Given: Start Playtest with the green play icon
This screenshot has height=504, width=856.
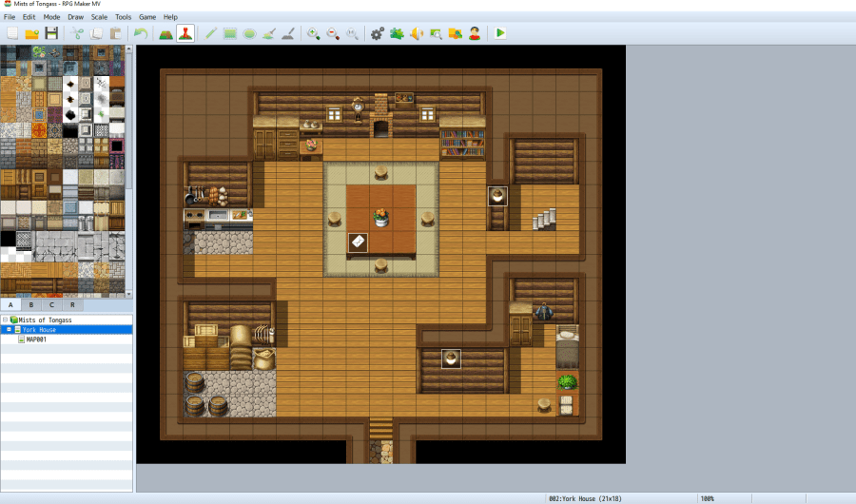Looking at the screenshot, I should [x=500, y=33].
